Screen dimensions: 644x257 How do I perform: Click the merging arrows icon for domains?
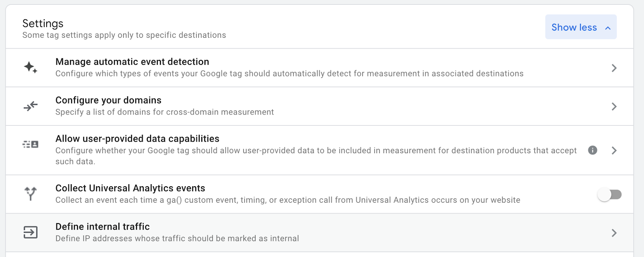click(31, 106)
